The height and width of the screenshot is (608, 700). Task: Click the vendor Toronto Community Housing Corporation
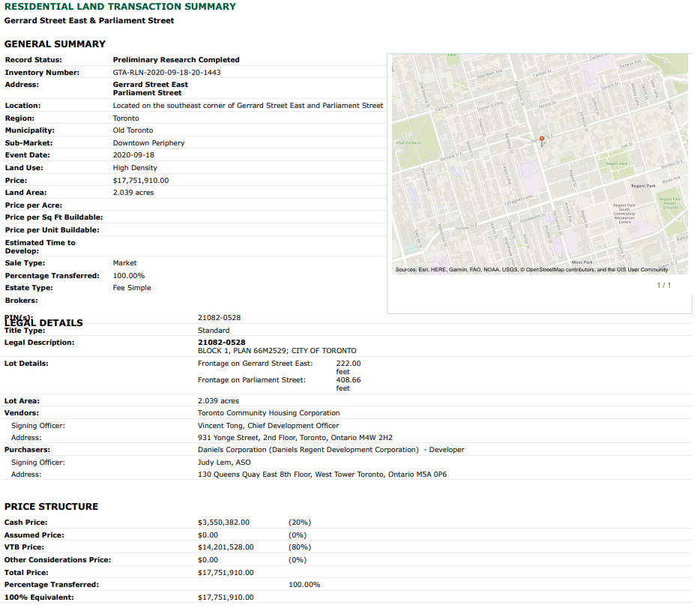click(269, 413)
